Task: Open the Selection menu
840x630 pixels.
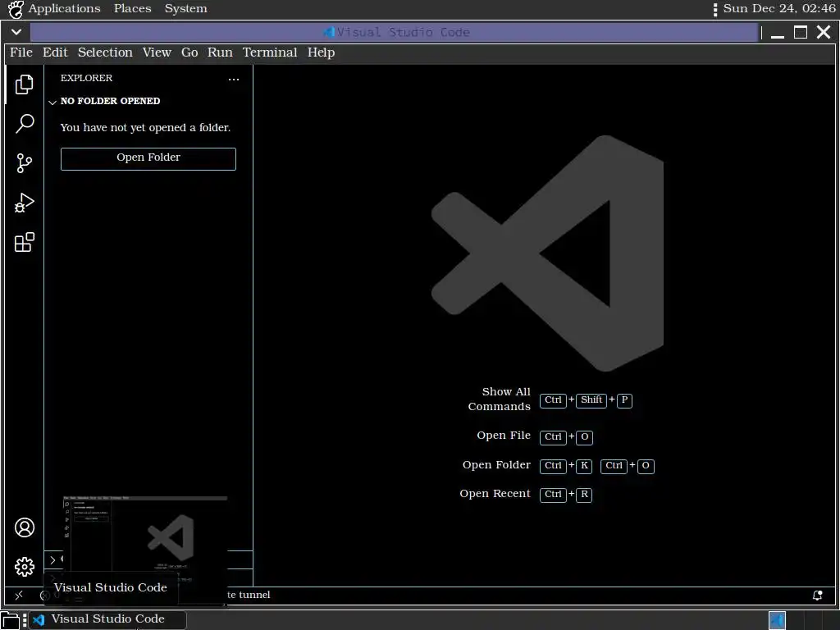Action: coord(105,52)
